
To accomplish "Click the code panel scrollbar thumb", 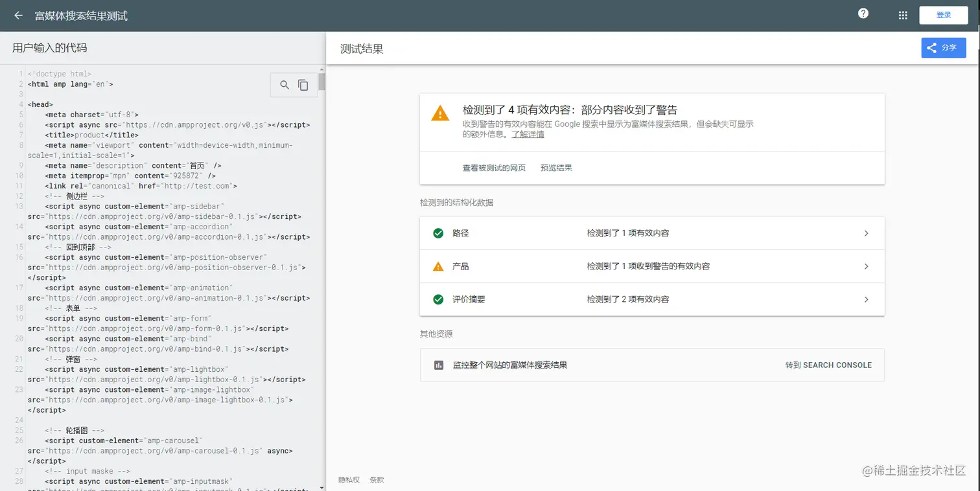I will pos(322,82).
